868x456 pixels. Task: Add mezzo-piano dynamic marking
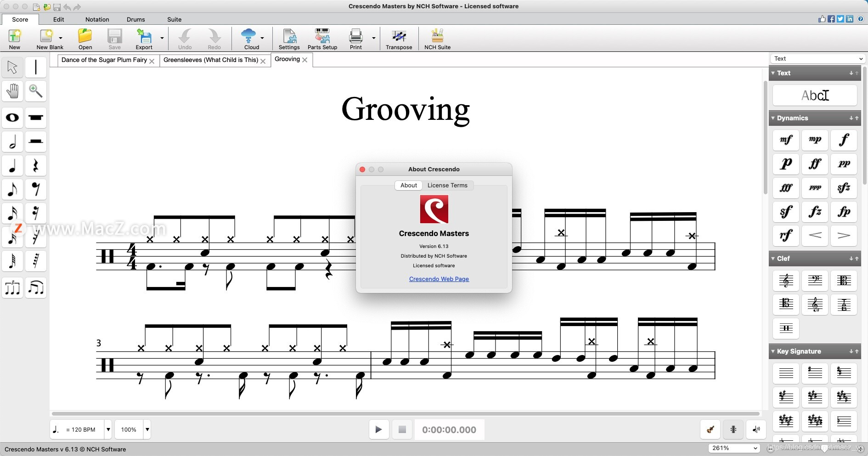pos(815,140)
